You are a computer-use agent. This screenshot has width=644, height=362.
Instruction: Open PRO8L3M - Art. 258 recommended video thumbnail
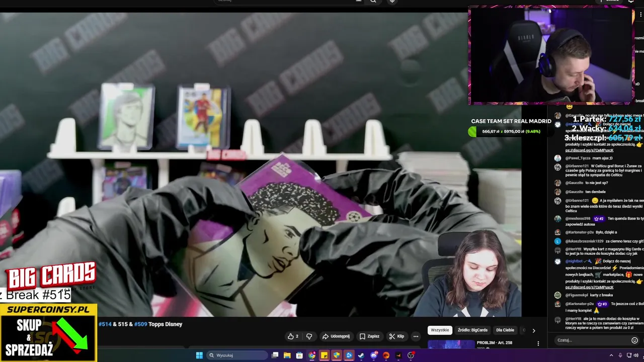click(x=451, y=345)
